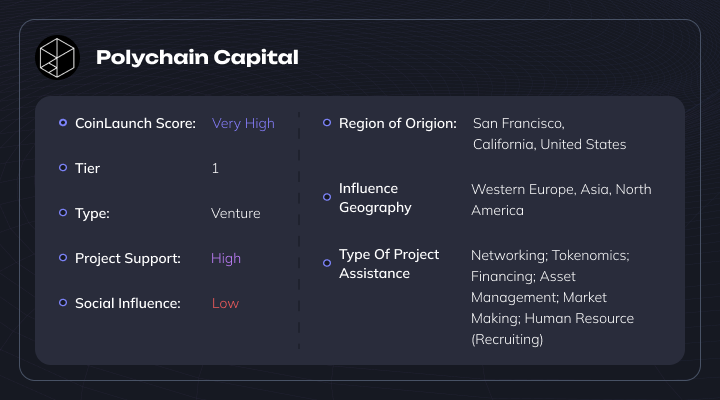Click the Tier value 1
Viewport: 720px width, 400px height.
(x=215, y=168)
